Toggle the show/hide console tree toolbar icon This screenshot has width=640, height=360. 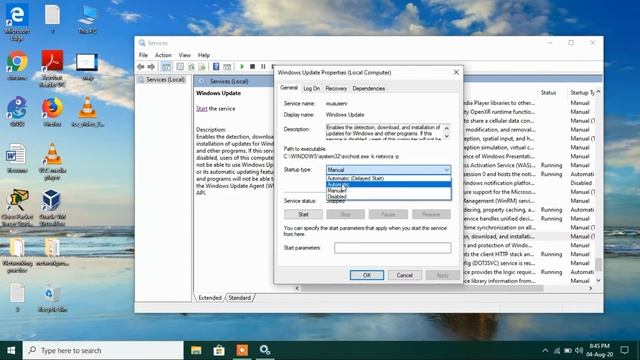[x=166, y=67]
